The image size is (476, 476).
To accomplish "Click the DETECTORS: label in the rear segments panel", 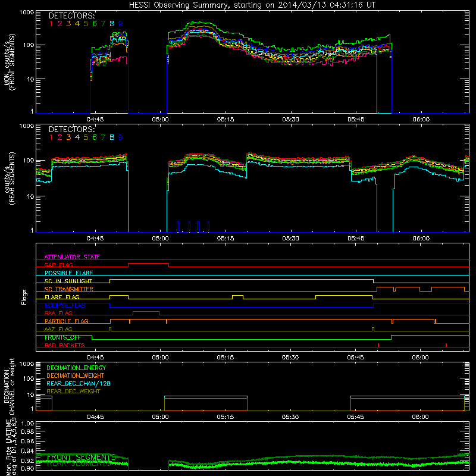I will pos(72,129).
